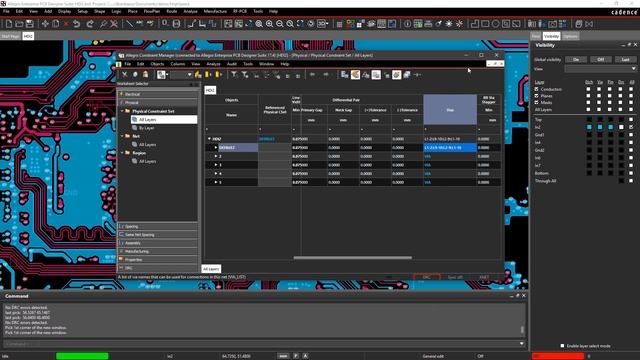Open the Spacing worksheet section
The width and height of the screenshot is (640, 360).
point(158,226)
